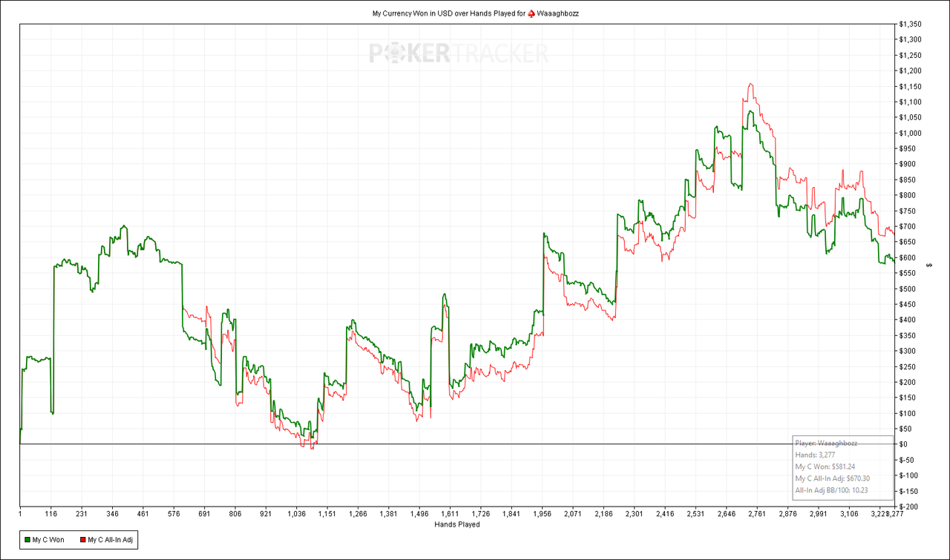Click the 346 tick label on the x-axis
Image resolution: width=950 pixels, height=560 pixels.
coord(113,513)
